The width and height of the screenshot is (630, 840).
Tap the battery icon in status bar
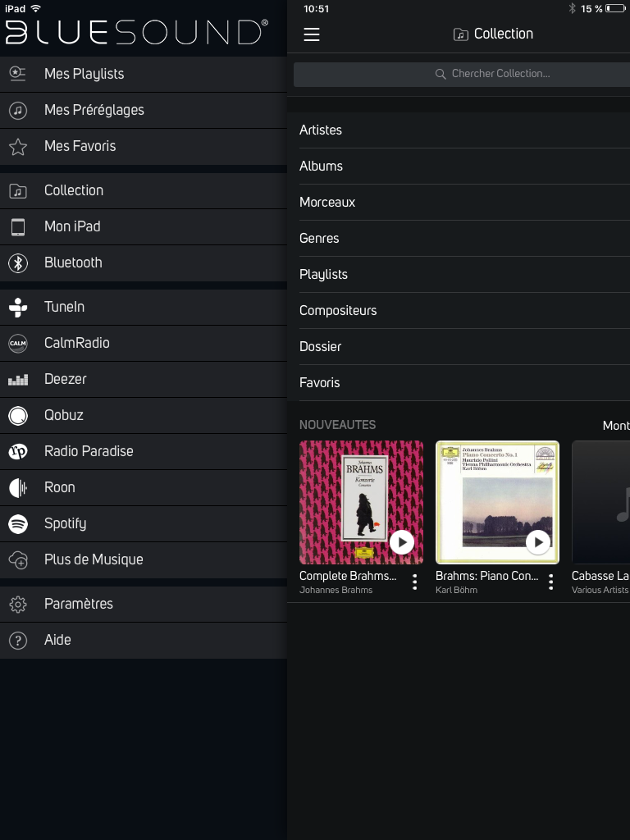click(x=615, y=8)
